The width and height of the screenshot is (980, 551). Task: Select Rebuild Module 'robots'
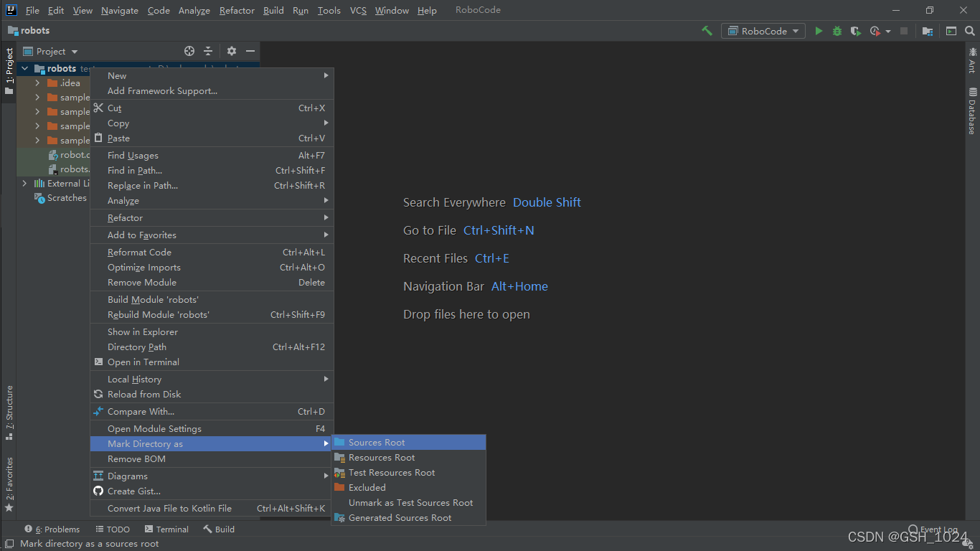click(212, 315)
